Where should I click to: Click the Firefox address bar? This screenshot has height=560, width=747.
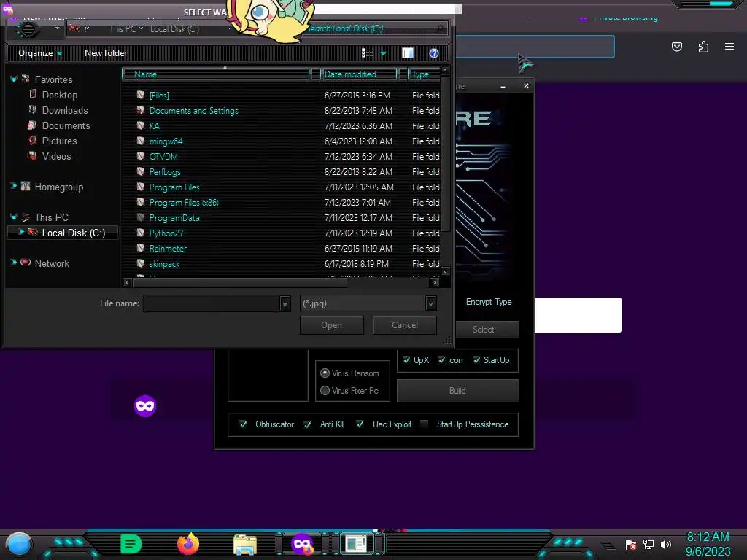point(535,47)
